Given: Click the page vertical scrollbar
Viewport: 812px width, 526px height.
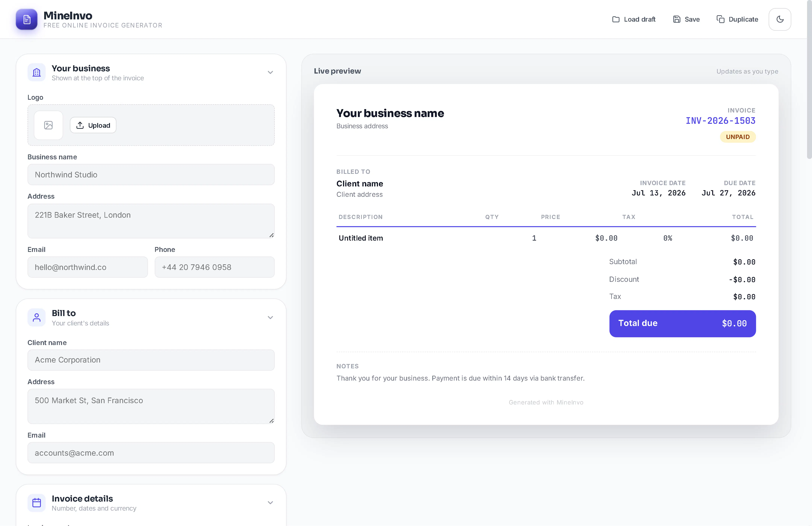Looking at the screenshot, I should pyautogui.click(x=809, y=80).
